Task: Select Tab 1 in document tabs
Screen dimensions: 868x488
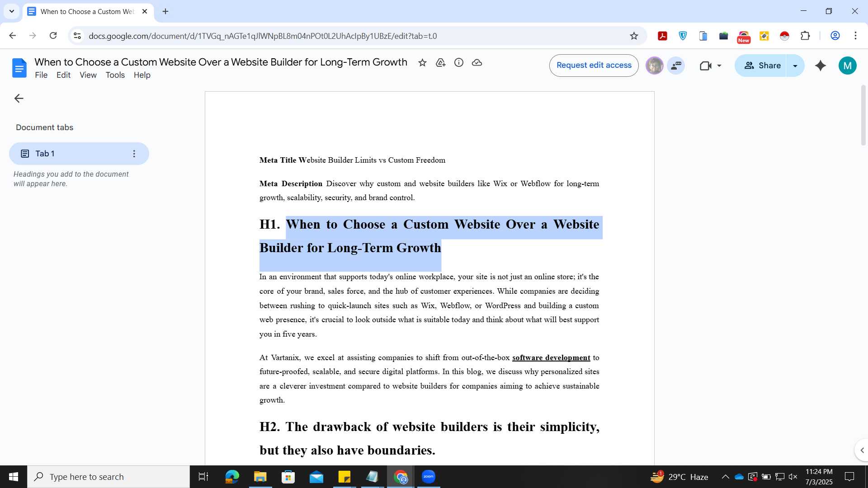Action: 79,154
